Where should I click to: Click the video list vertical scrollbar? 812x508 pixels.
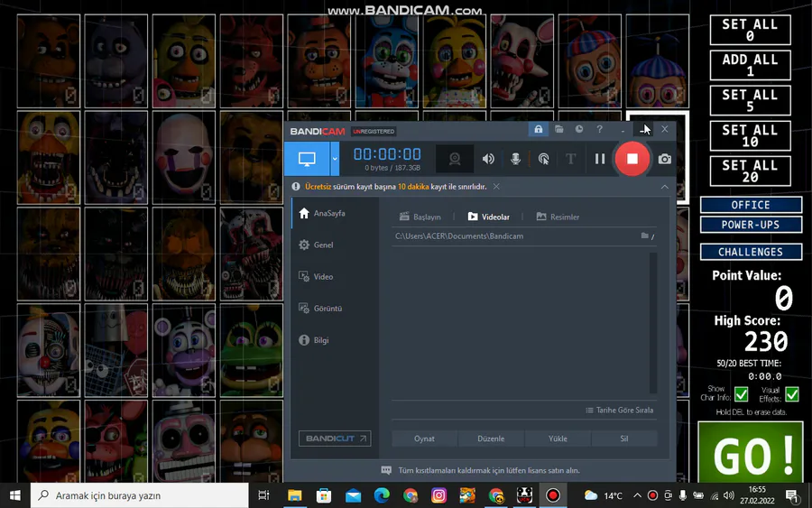click(653, 323)
